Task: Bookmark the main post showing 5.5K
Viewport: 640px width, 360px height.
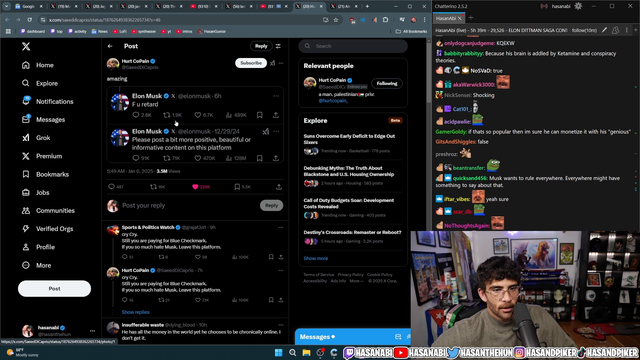Action: click(242, 187)
